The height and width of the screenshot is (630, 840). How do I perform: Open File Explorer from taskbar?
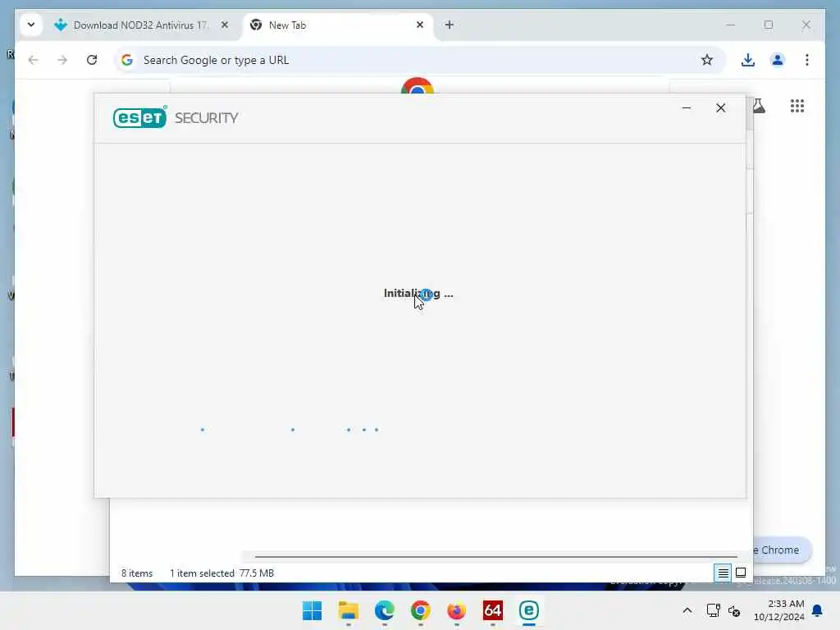click(x=348, y=610)
